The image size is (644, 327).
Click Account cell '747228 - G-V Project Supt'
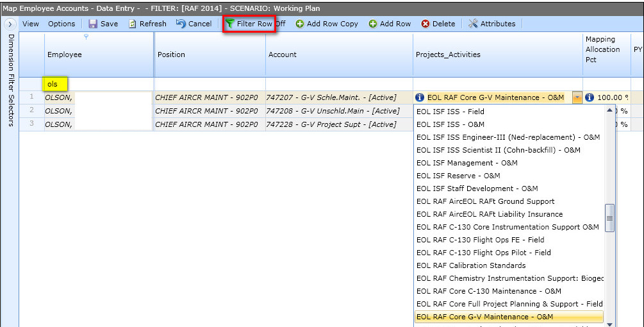pyautogui.click(x=339, y=124)
